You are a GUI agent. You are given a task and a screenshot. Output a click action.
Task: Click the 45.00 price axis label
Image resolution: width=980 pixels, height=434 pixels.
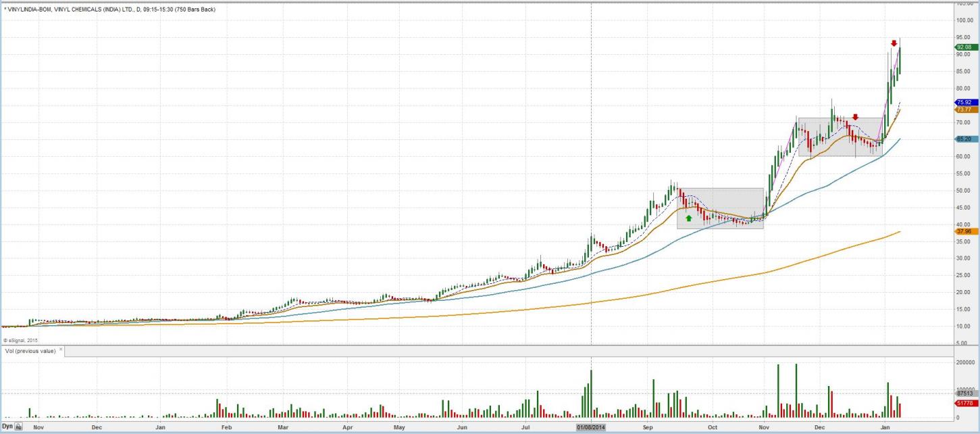(963, 208)
